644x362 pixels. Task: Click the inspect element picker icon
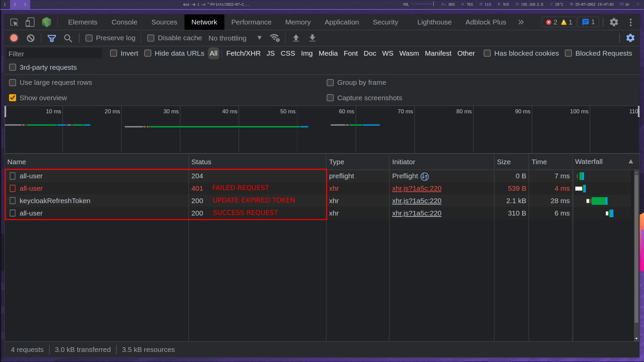14,22
